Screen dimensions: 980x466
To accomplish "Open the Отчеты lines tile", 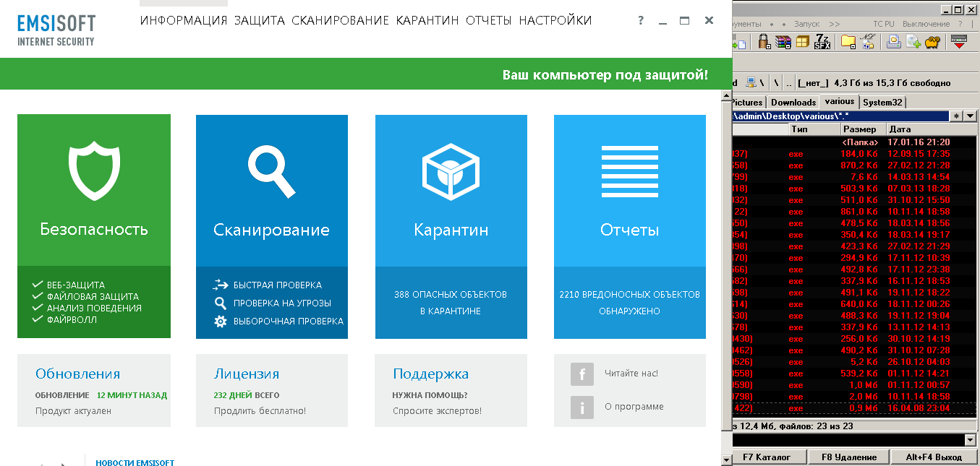I will [630, 226].
